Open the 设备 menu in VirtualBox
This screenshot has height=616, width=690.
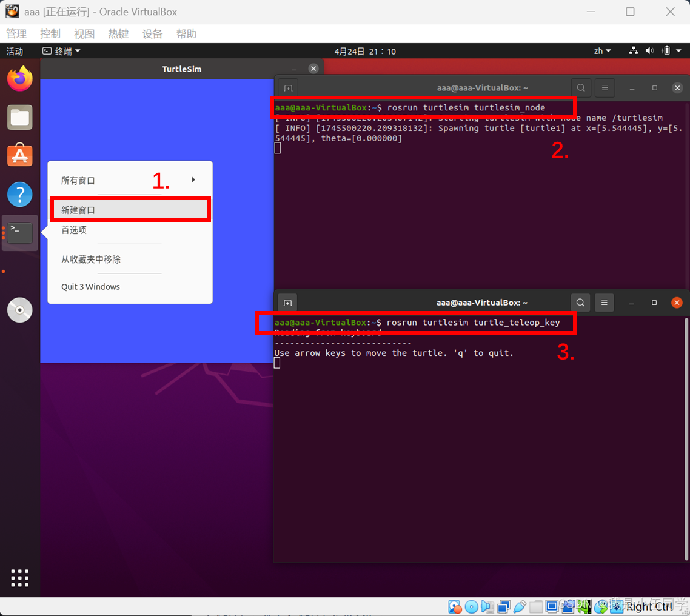[x=152, y=34]
